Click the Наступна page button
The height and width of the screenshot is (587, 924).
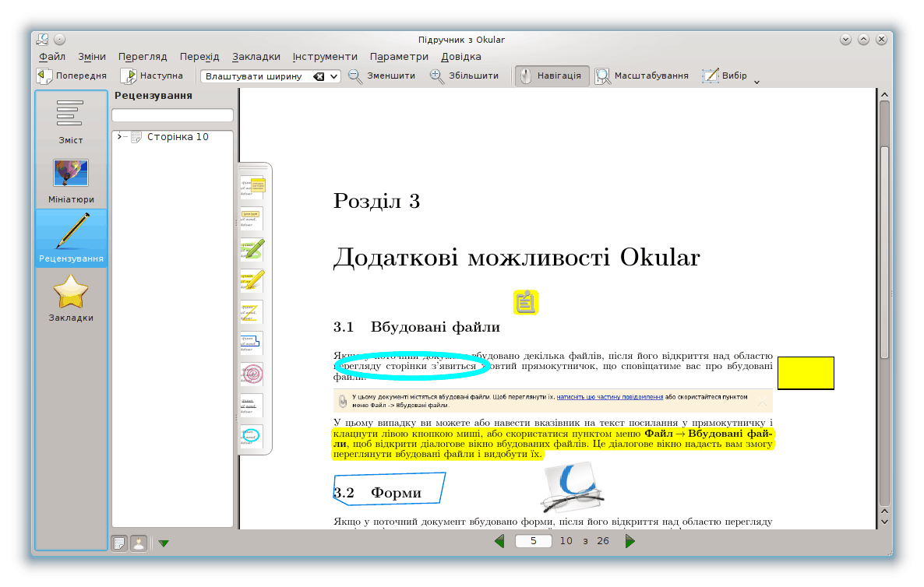pyautogui.click(x=152, y=76)
